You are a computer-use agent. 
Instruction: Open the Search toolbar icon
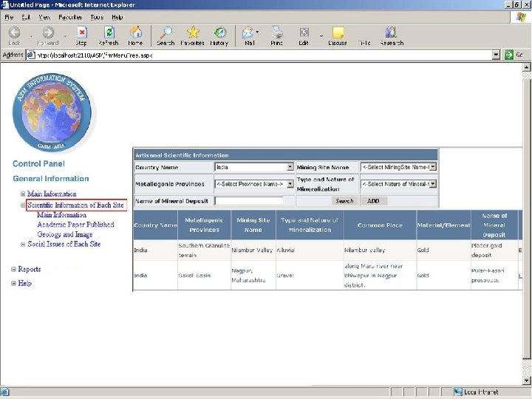click(x=166, y=33)
